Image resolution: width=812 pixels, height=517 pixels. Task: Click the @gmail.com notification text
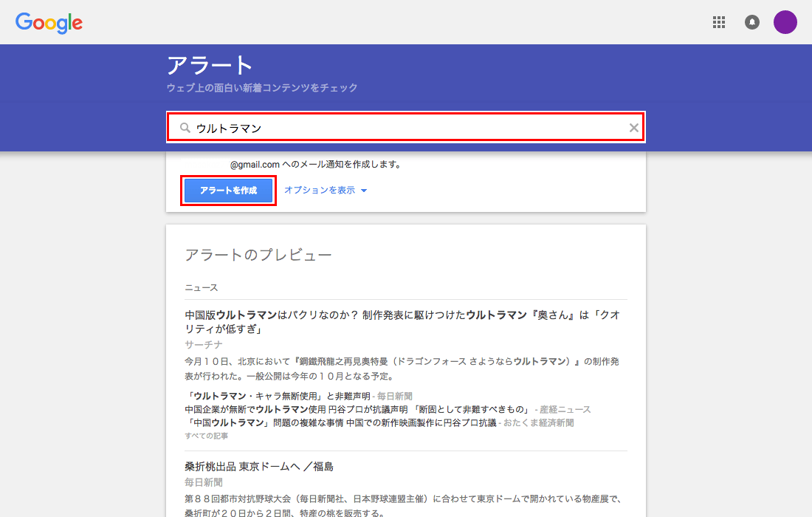tap(315, 164)
